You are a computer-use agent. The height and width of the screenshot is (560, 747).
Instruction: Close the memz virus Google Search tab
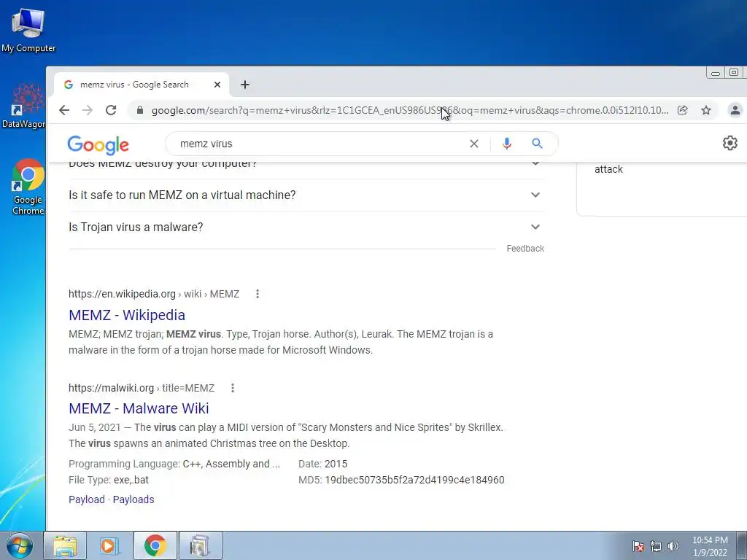pyautogui.click(x=217, y=85)
